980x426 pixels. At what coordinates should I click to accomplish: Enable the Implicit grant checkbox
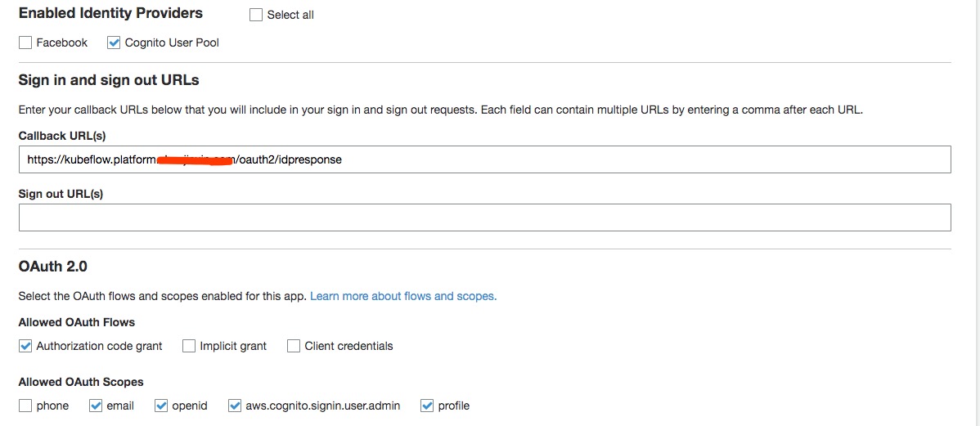click(x=189, y=346)
